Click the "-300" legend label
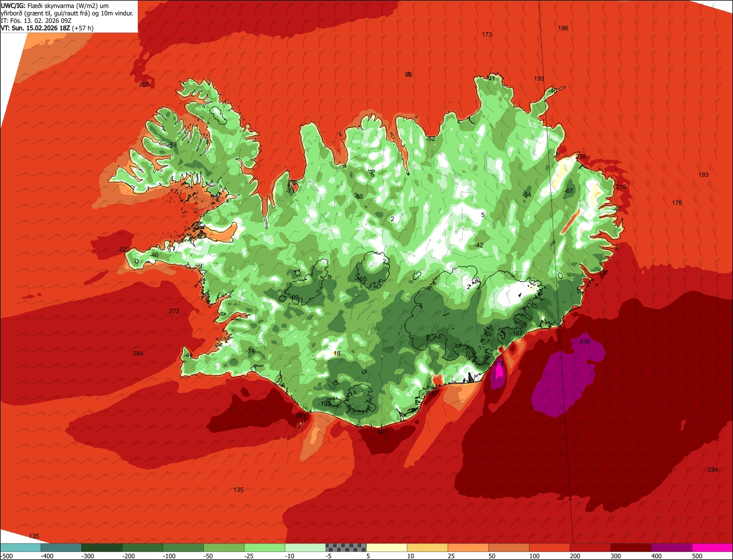 click(88, 556)
